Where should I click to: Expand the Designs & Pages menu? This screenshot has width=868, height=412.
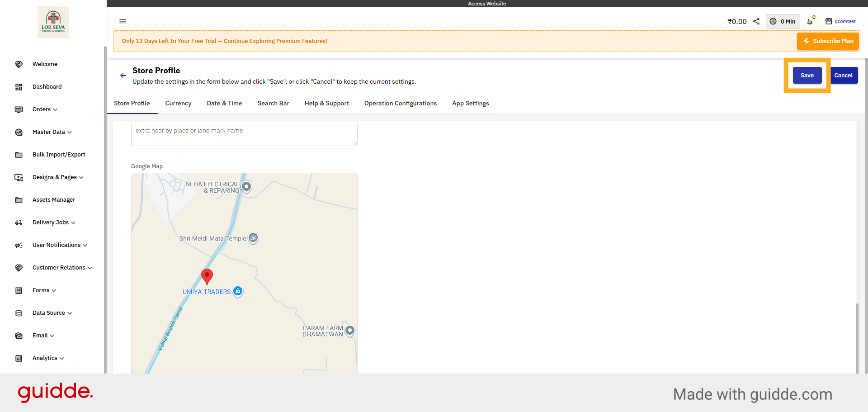(x=81, y=177)
